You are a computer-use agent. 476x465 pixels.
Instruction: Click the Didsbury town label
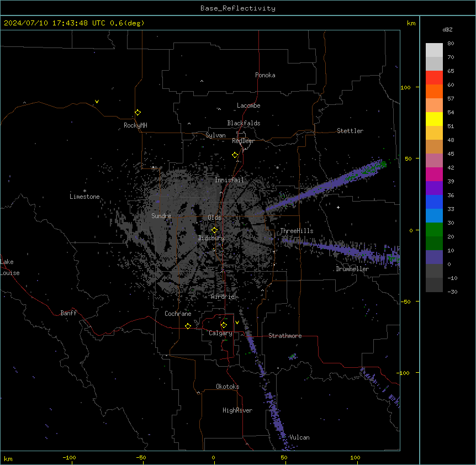(x=211, y=238)
